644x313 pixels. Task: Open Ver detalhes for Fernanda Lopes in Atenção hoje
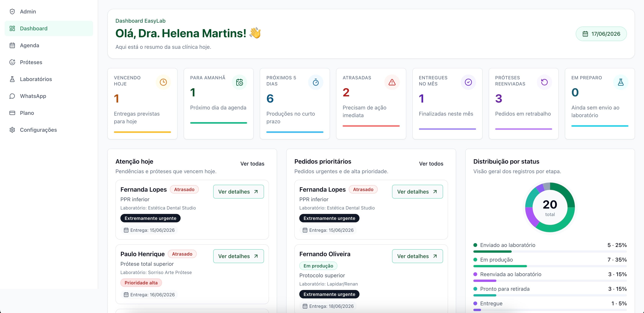click(x=239, y=192)
